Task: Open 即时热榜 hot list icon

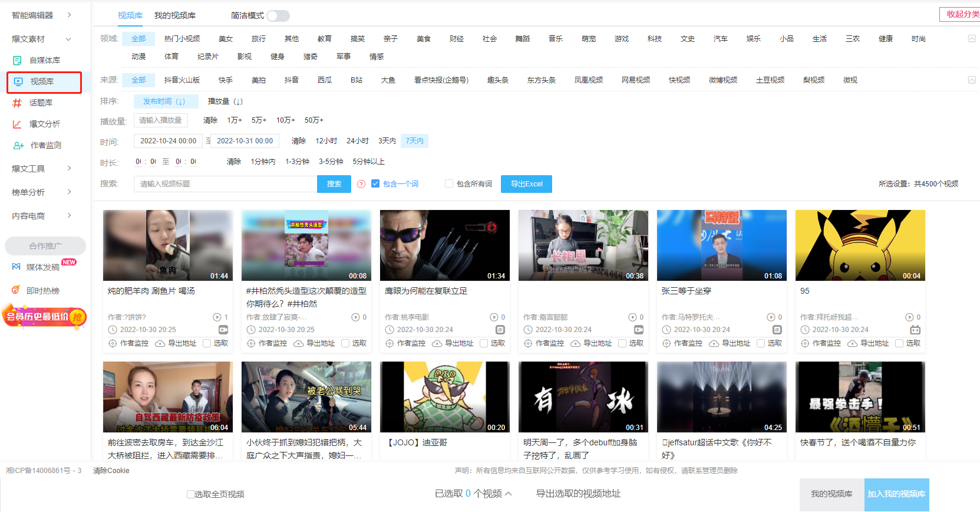Action: (x=16, y=290)
